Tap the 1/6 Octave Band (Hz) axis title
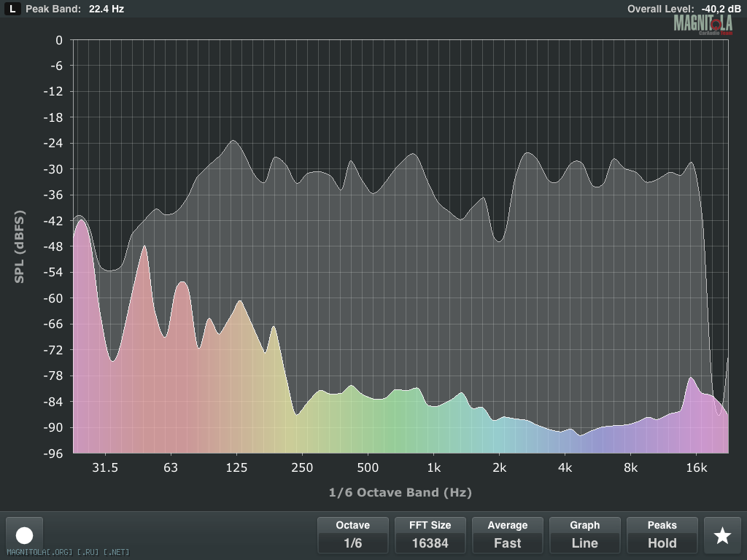747x560 pixels. pyautogui.click(x=400, y=492)
